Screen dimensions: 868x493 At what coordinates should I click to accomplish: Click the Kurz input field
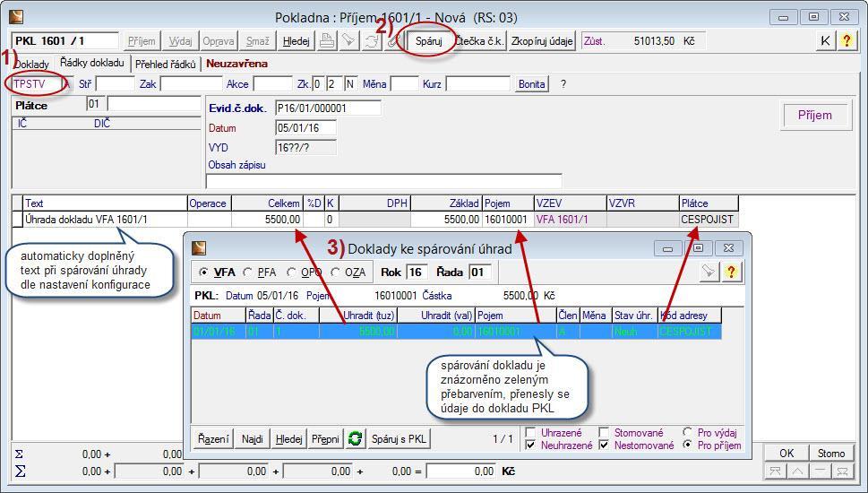[x=477, y=84]
